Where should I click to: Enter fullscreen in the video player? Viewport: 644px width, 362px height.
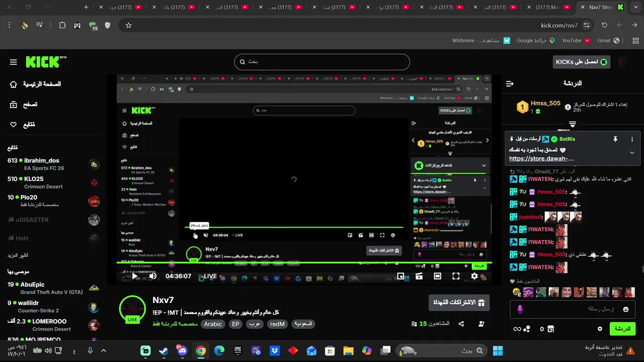[x=456, y=276]
